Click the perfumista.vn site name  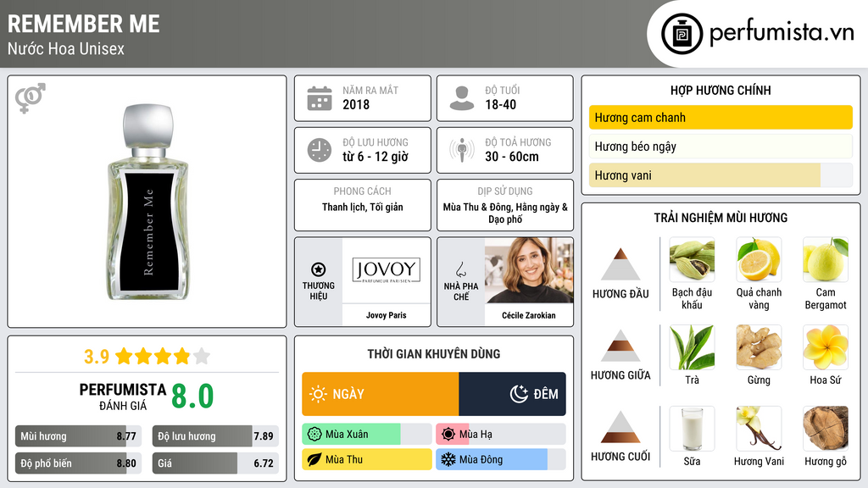[782, 32]
